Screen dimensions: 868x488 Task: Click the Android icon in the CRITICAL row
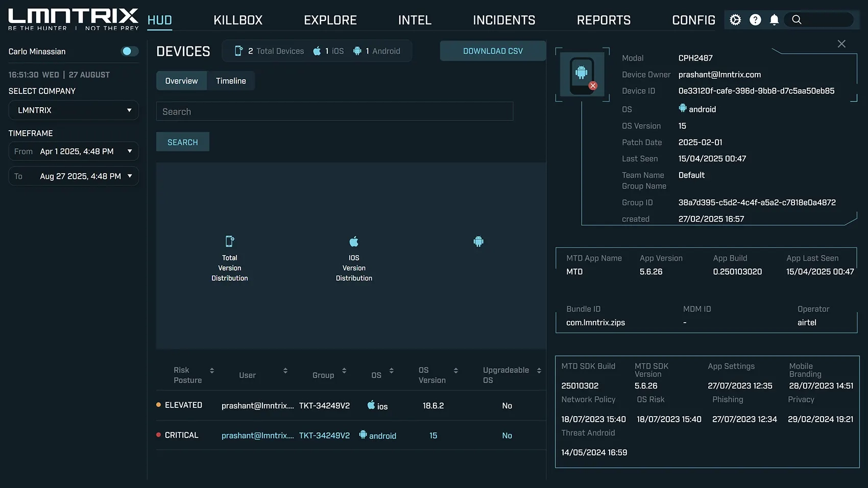pyautogui.click(x=363, y=434)
